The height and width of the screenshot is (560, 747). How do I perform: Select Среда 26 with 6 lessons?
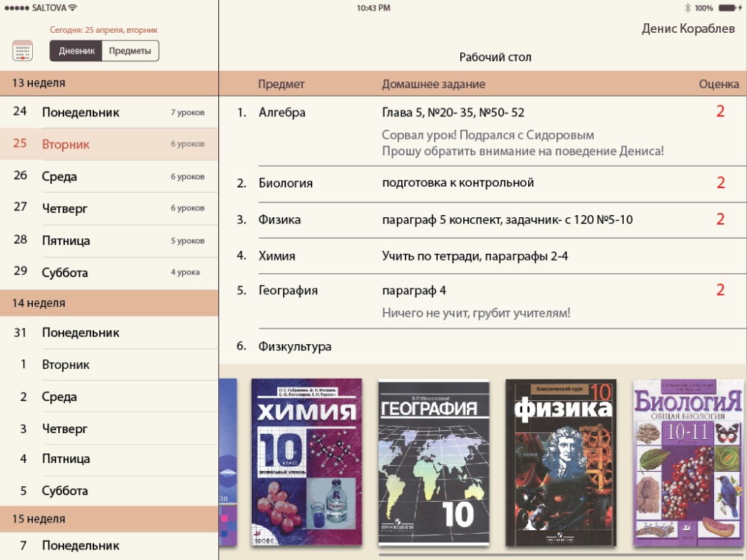pos(109,176)
